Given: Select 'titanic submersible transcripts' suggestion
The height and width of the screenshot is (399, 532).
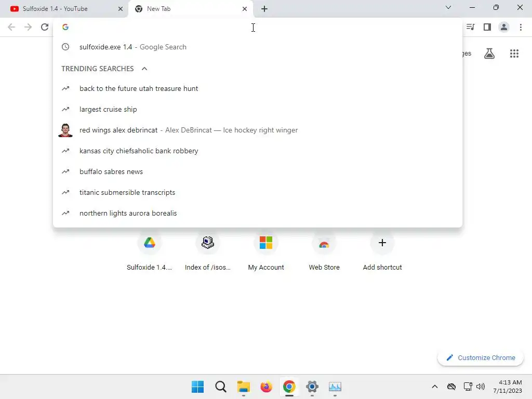Looking at the screenshot, I should point(258,192).
